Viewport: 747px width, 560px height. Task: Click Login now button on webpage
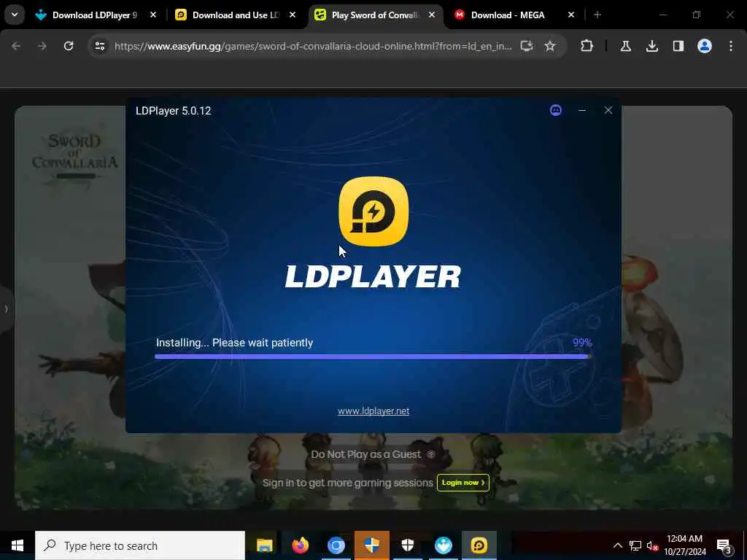463,483
